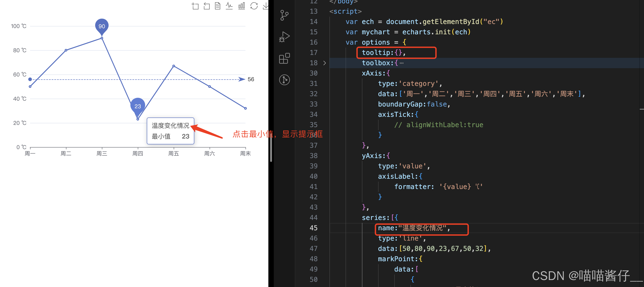Click the 周二 data point at 80

66,50
